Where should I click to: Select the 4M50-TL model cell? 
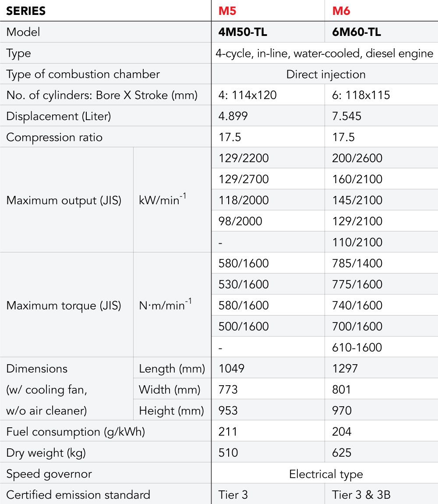pyautogui.click(x=243, y=32)
